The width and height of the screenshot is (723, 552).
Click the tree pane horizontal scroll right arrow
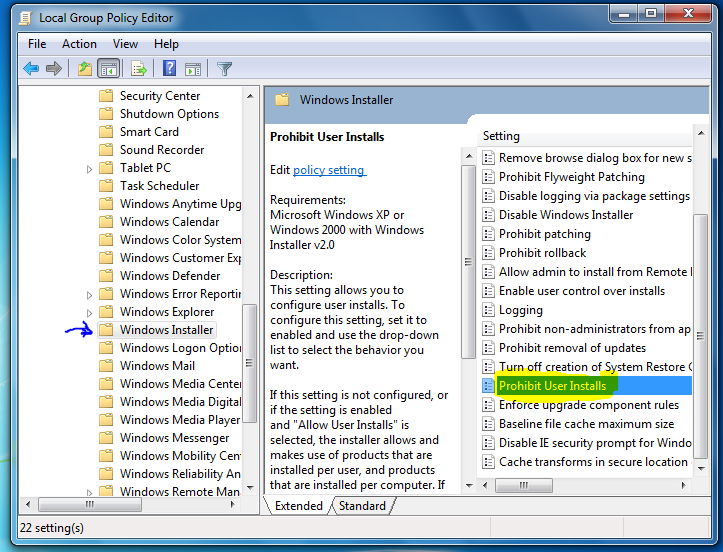[232, 505]
